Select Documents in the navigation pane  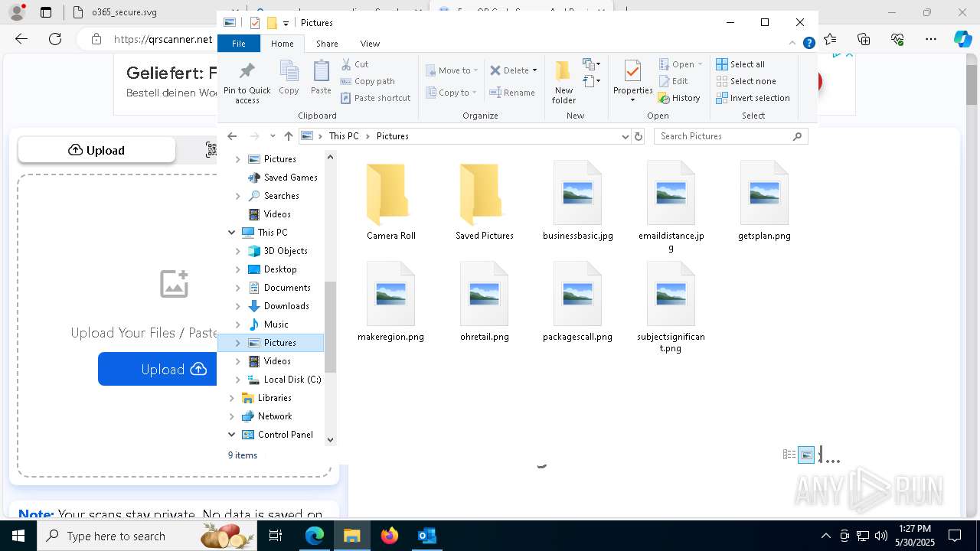(x=287, y=288)
